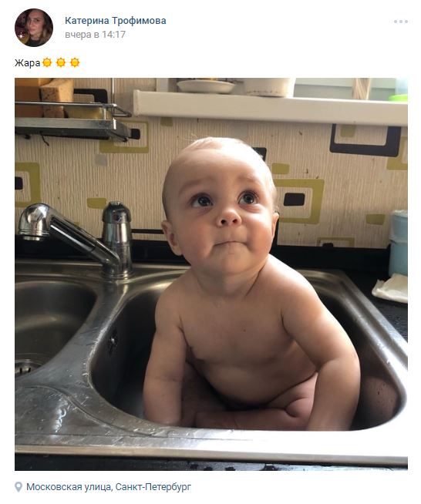Open post via timestamp вчера в 14:17
This screenshot has width=421, height=504.
point(95,35)
